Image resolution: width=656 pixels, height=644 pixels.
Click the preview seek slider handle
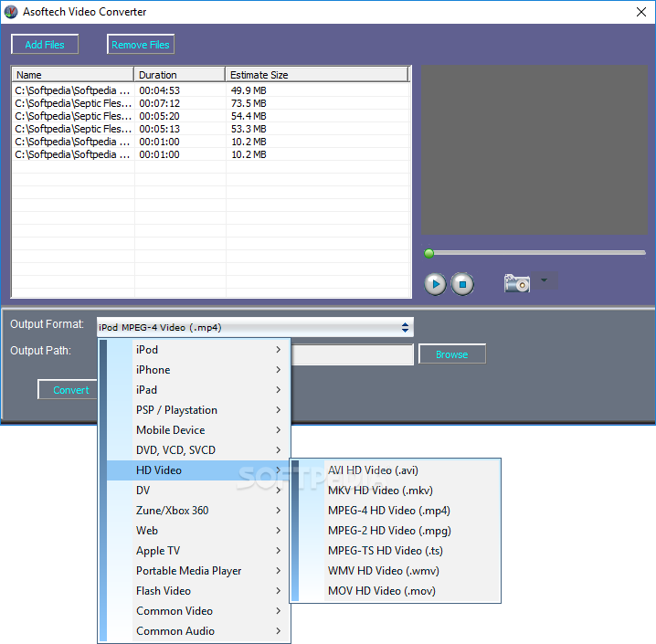tap(429, 253)
